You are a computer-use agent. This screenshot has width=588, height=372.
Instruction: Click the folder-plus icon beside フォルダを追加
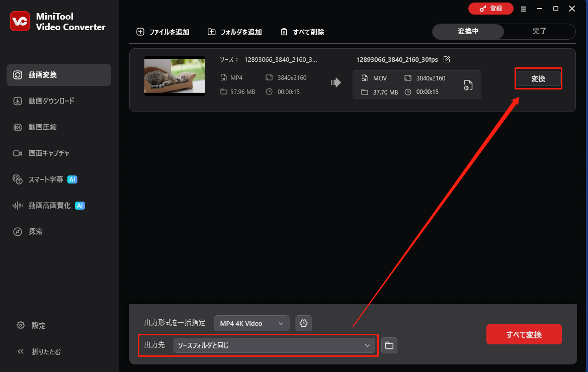pyautogui.click(x=211, y=32)
